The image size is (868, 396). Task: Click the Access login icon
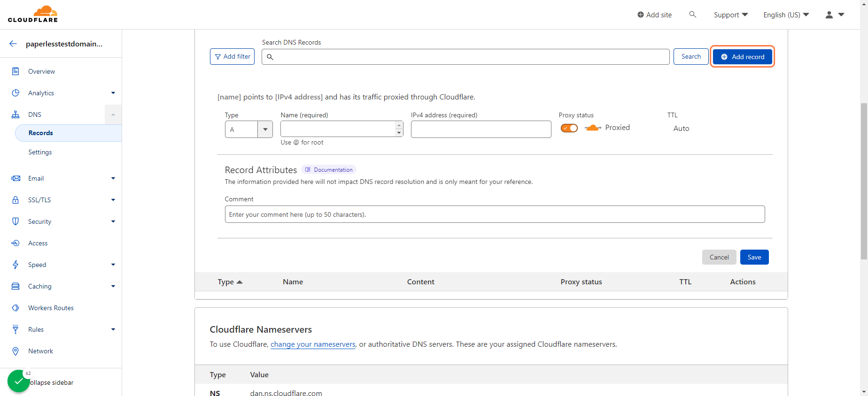pyautogui.click(x=15, y=243)
